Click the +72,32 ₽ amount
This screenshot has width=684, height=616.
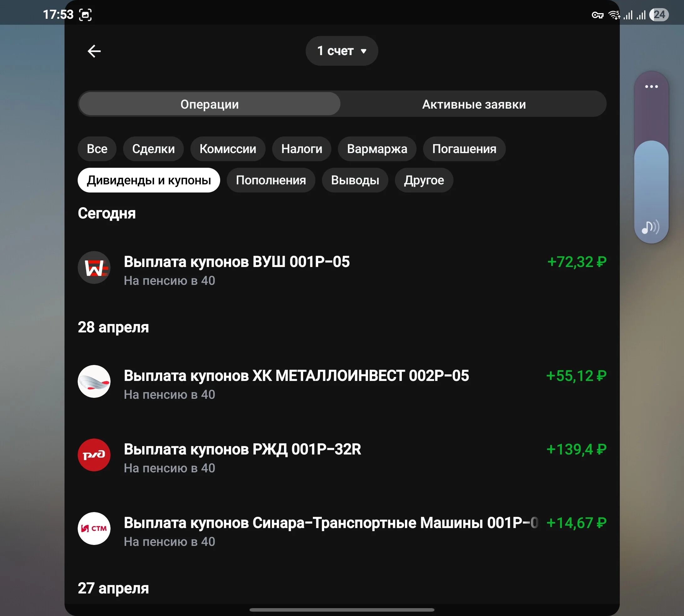pyautogui.click(x=577, y=262)
